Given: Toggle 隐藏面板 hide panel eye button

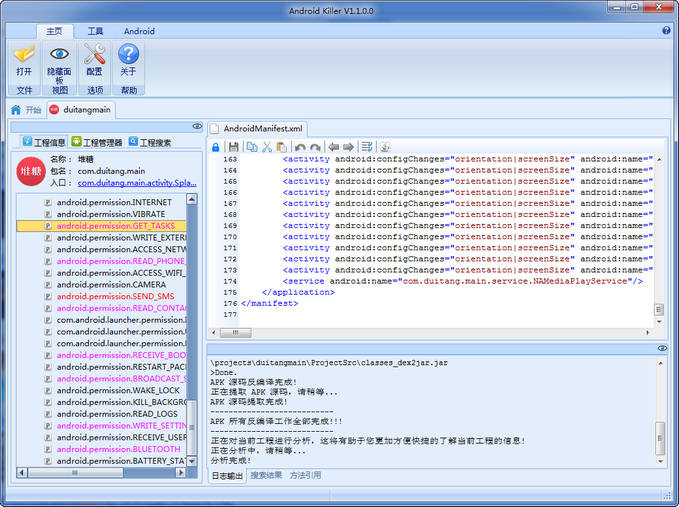Looking at the screenshot, I should tap(60, 54).
